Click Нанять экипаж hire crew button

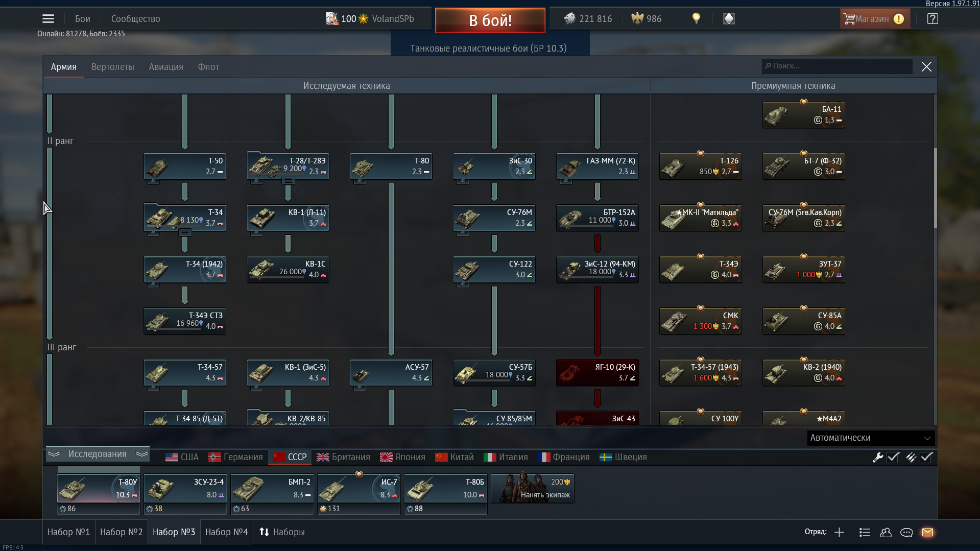533,489
